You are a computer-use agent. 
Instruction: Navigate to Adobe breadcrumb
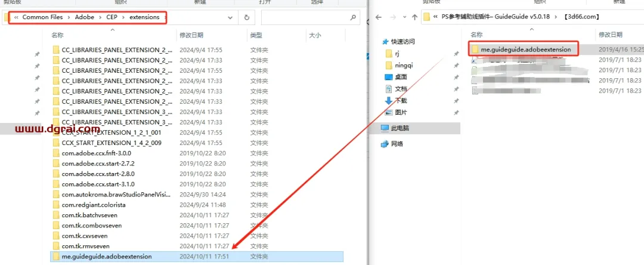click(84, 17)
